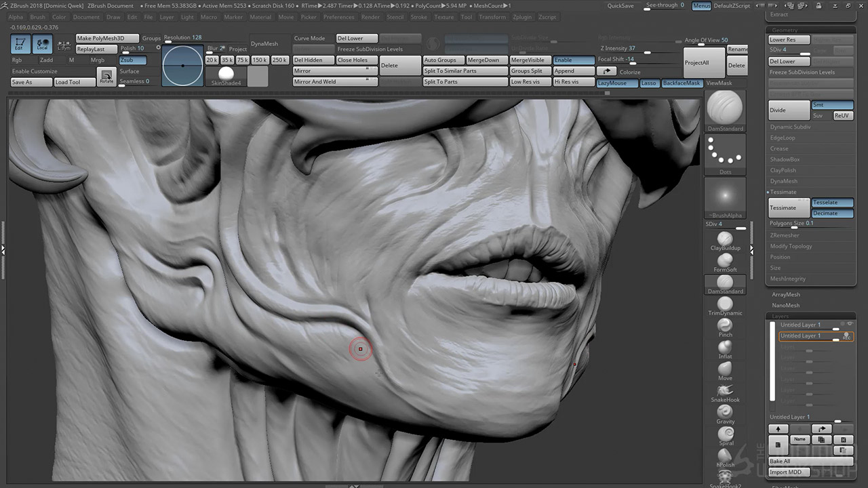This screenshot has height=488, width=868.
Task: Choose the Pinch brush
Action: [x=725, y=326]
